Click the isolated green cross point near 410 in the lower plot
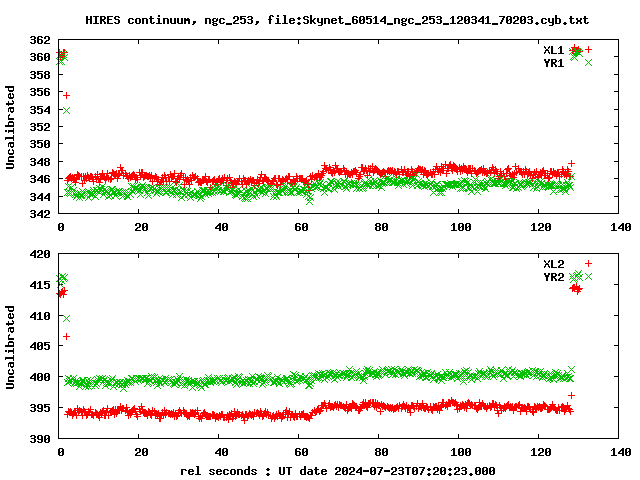 [66, 318]
